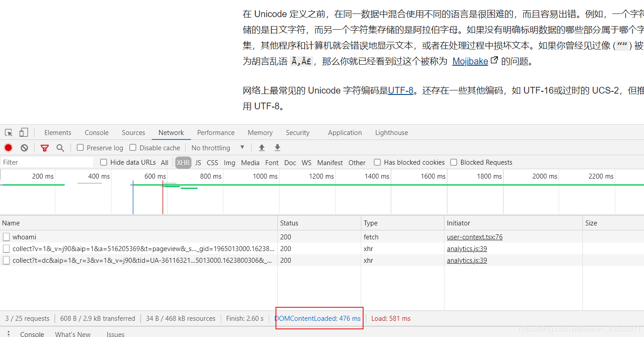Image resolution: width=644 pixels, height=337 pixels.
Task: Filter requests by Media type
Action: pyautogui.click(x=250, y=163)
